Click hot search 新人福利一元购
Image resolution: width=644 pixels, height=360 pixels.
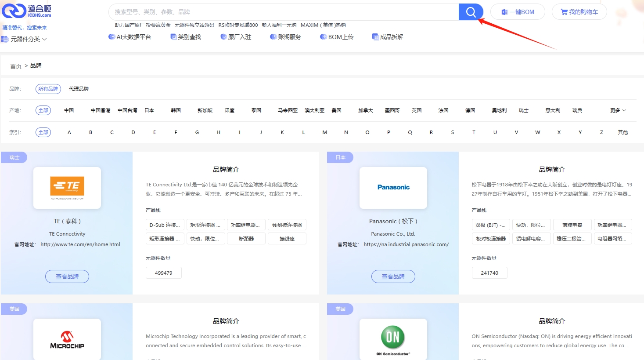[279, 25]
